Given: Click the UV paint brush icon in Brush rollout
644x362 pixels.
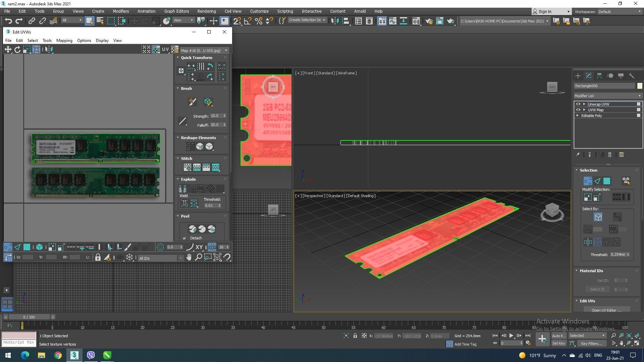Looking at the screenshot, I should pos(192,102).
